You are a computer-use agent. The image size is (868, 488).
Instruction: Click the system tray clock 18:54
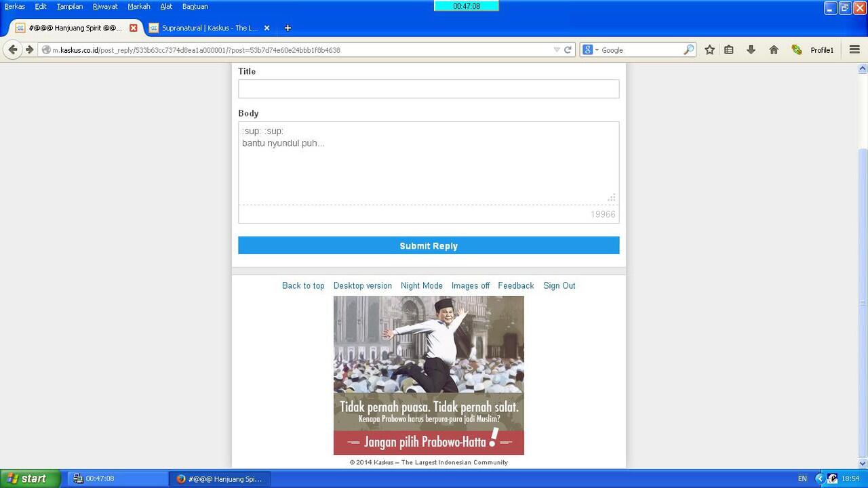tap(850, 479)
